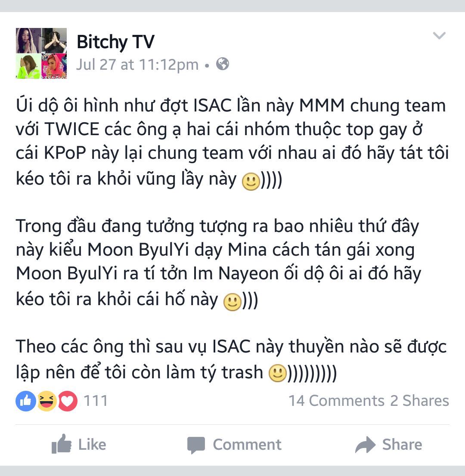Click the public globe privacy icon

pos(223,64)
